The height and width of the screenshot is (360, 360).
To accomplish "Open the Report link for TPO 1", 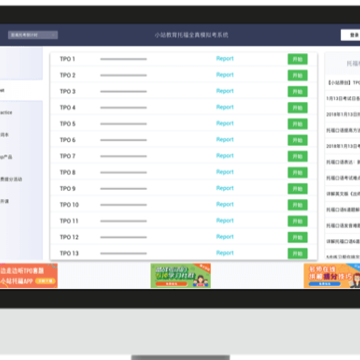I will 225,59.
